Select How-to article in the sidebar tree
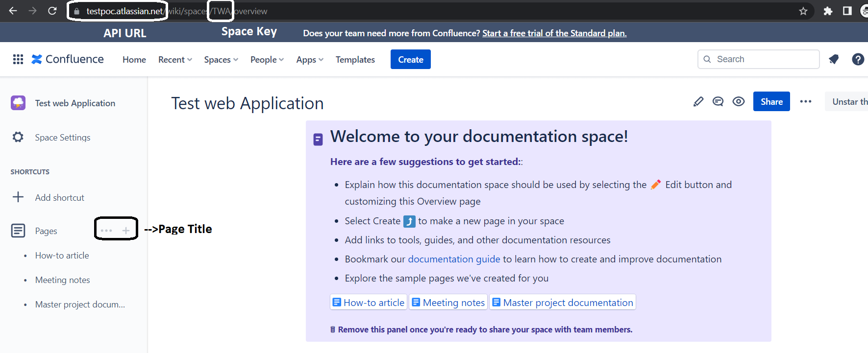This screenshot has height=353, width=868. (62, 255)
